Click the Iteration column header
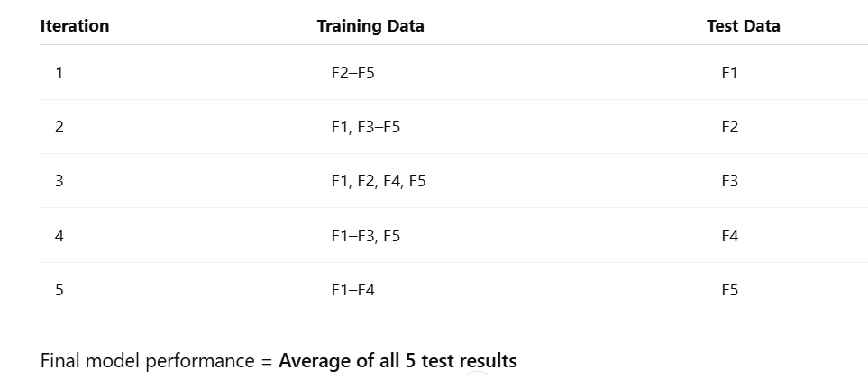 tap(74, 26)
